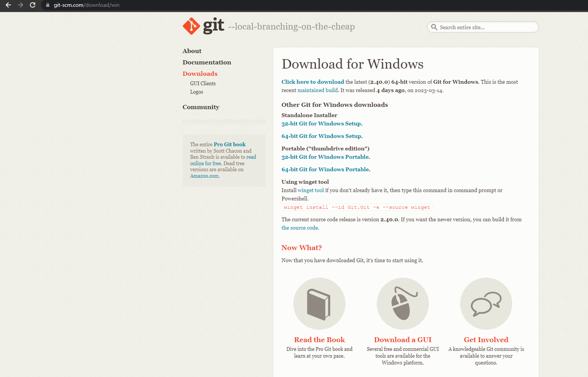The height and width of the screenshot is (377, 588).
Task: Open the Logos sub-item
Action: click(x=196, y=92)
